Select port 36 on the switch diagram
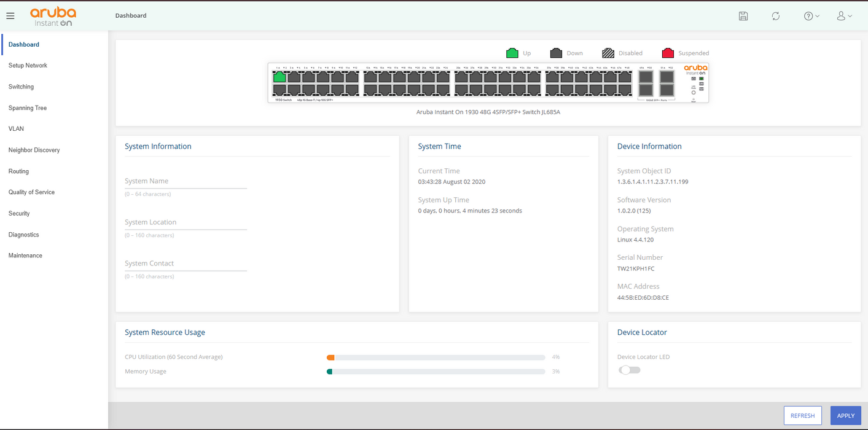The width and height of the screenshot is (868, 430). point(534,90)
